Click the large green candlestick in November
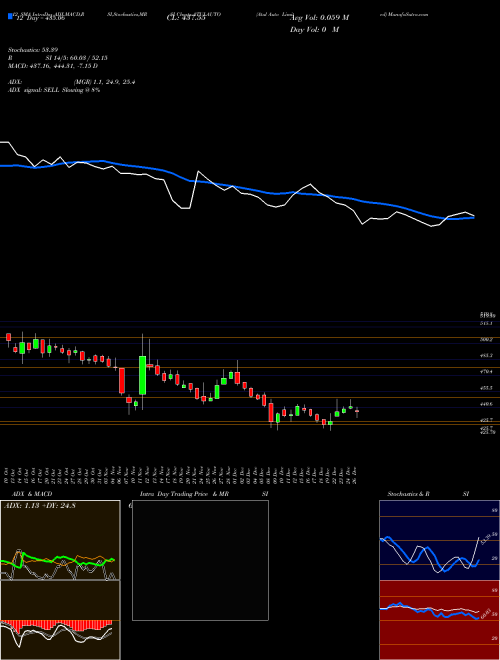Image resolution: width=500 pixels, height=660 pixels. (x=143, y=375)
